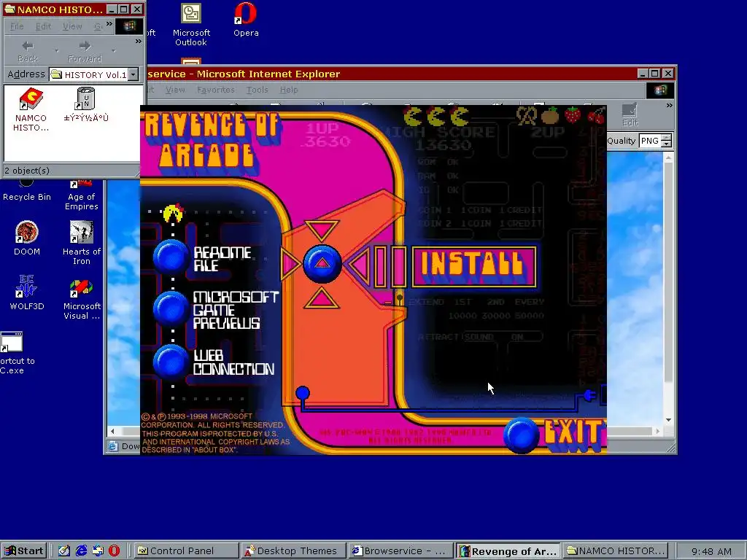Click the Outlook Express quick launch icon

pyautogui.click(x=98, y=551)
